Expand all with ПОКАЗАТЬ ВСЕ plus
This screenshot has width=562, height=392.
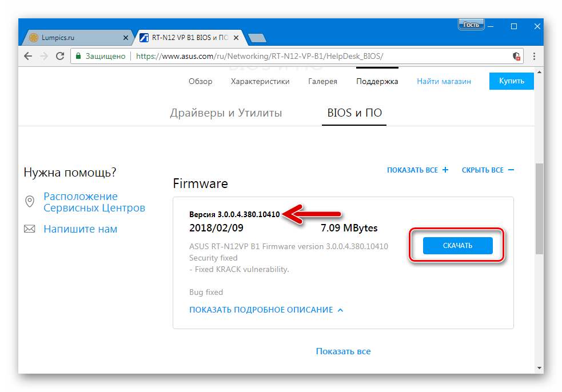(417, 170)
